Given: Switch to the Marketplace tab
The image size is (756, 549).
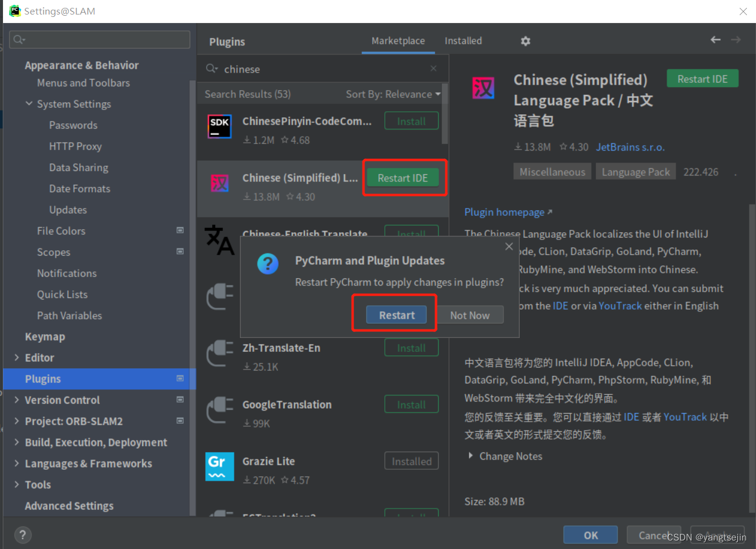Looking at the screenshot, I should coord(398,41).
